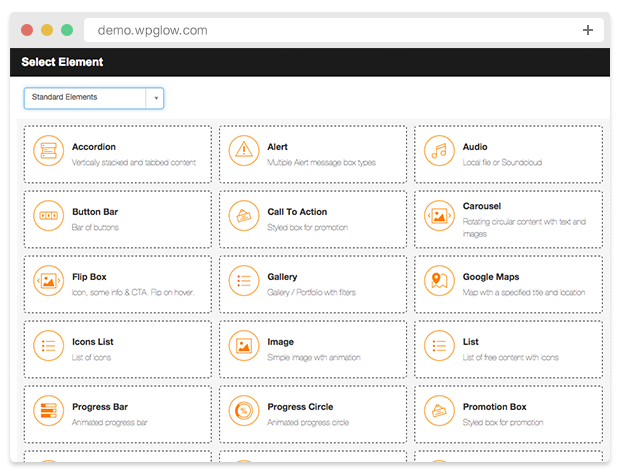Click the Call To Action icon

coord(242,217)
